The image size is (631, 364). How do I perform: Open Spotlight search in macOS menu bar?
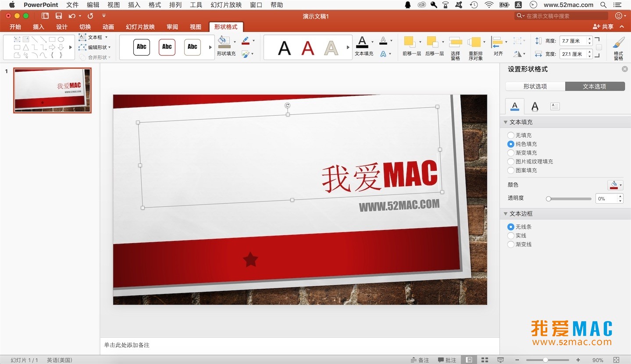point(603,5)
